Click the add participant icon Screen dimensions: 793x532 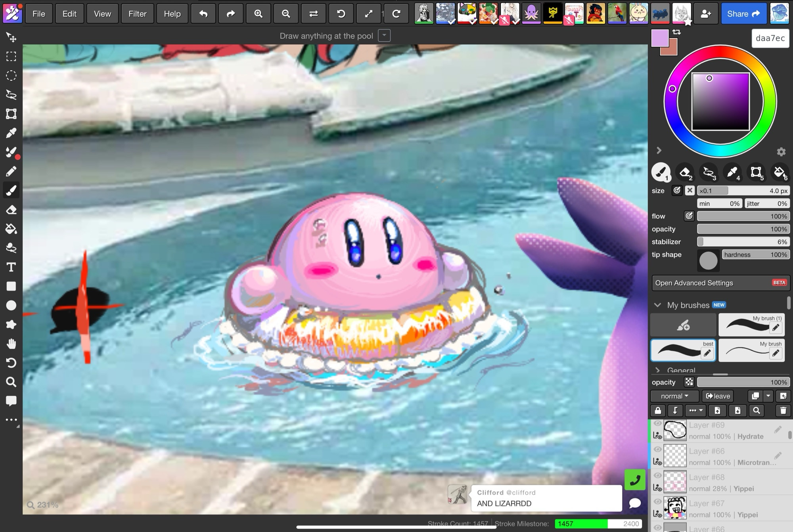pyautogui.click(x=706, y=14)
